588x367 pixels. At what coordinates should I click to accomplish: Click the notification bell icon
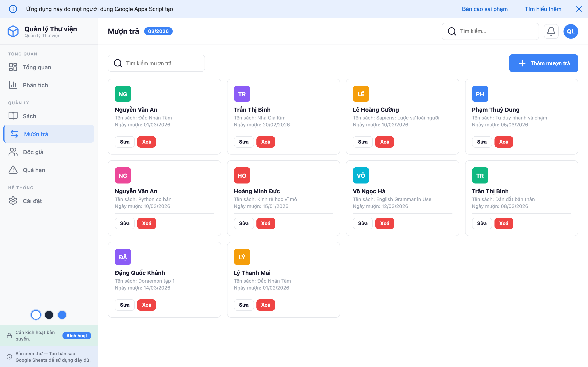click(551, 31)
